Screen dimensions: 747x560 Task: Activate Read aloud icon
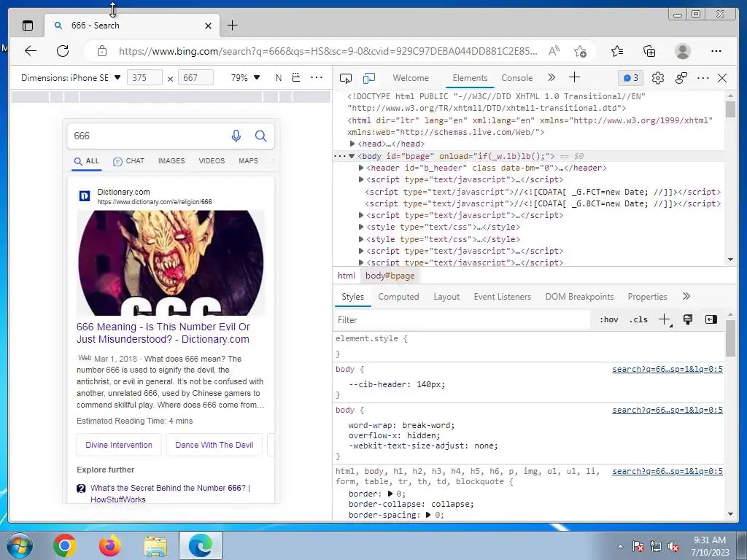click(x=554, y=51)
